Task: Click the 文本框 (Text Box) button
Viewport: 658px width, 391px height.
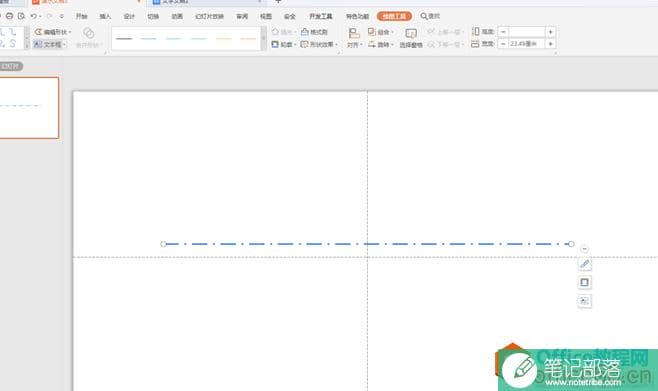Action: click(x=50, y=44)
